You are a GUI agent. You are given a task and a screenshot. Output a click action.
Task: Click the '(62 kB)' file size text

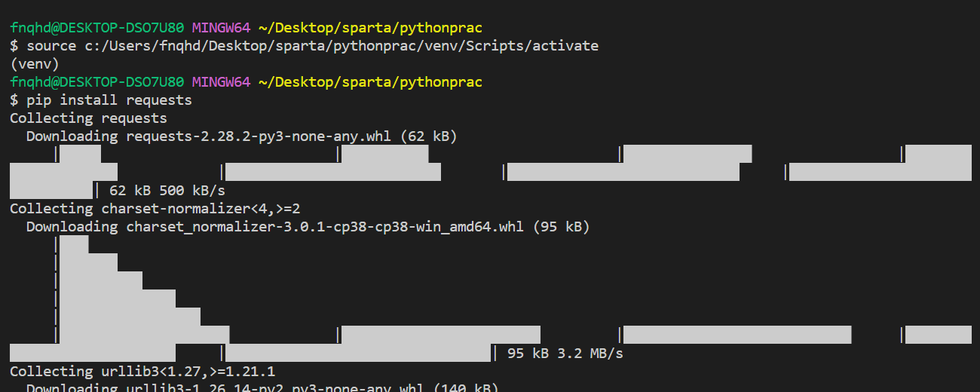click(x=428, y=136)
